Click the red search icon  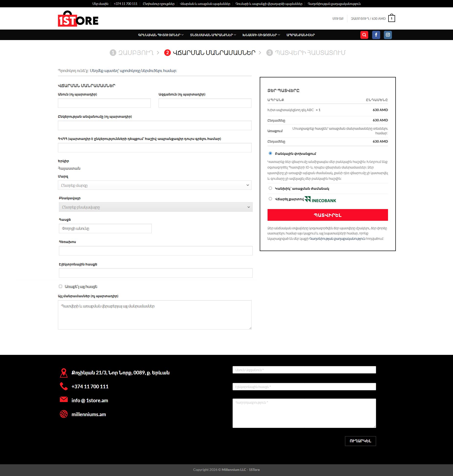[x=364, y=35]
